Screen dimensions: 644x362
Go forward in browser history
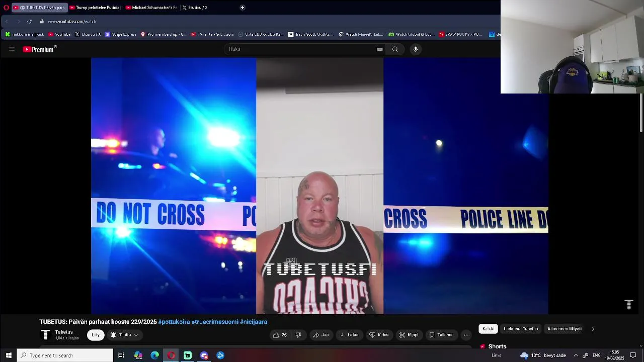pos(19,22)
